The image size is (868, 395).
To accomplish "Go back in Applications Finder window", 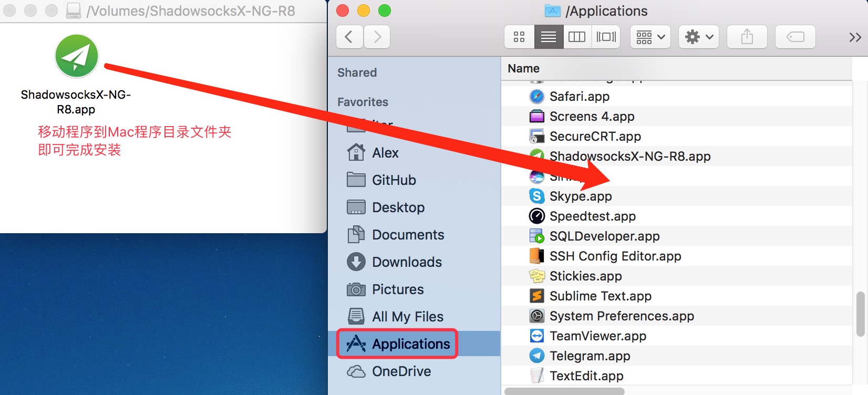I will pos(349,37).
